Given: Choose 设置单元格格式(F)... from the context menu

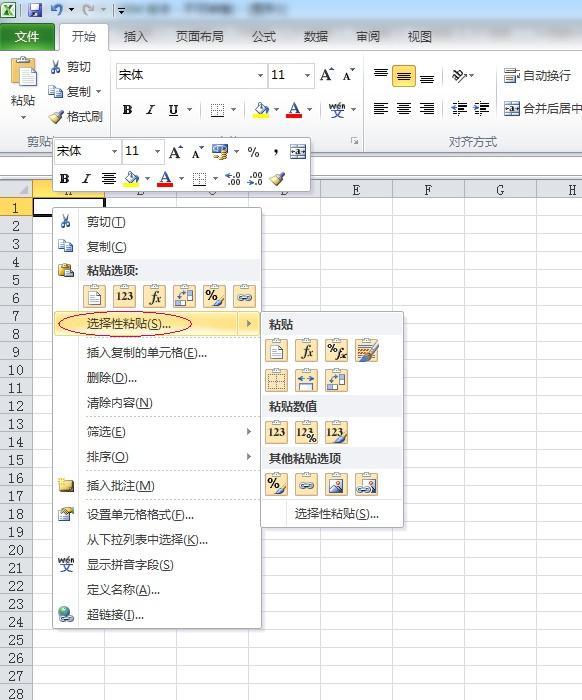Looking at the screenshot, I should [140, 515].
